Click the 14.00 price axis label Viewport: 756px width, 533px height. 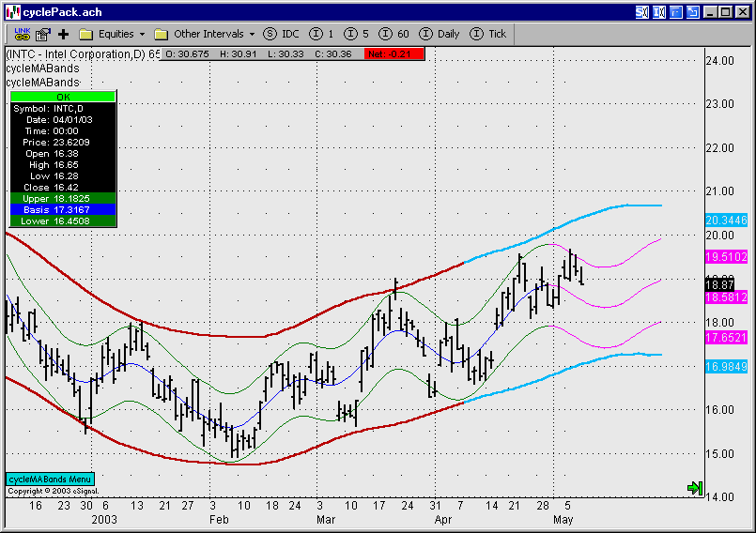coord(719,496)
